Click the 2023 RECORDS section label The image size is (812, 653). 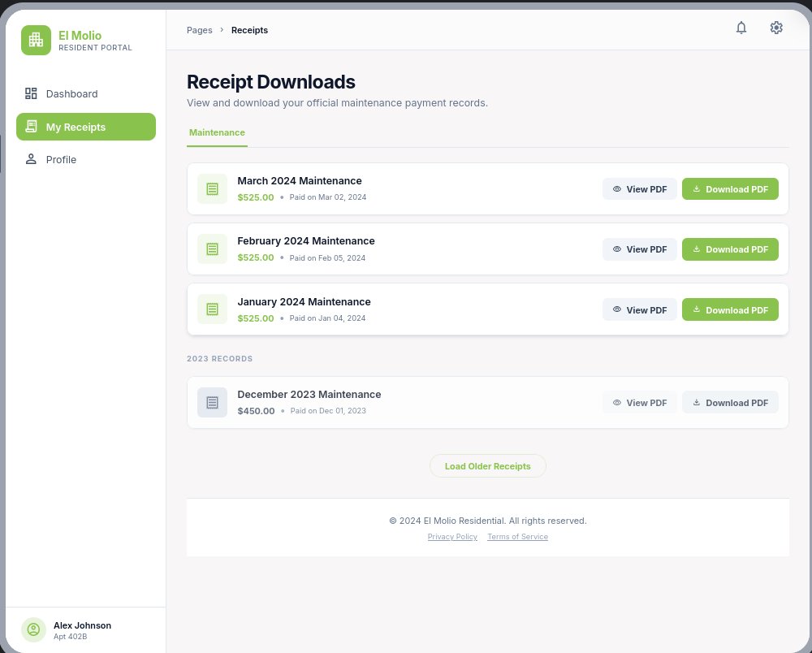point(219,358)
